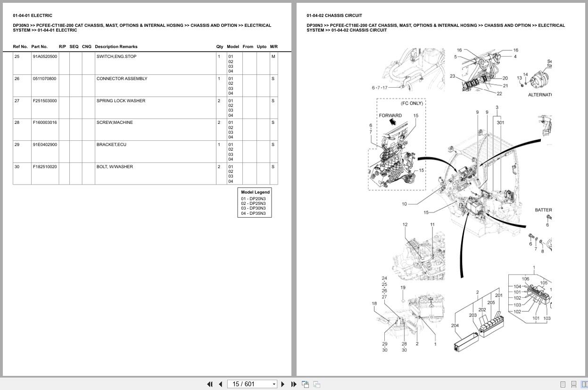Click the Model Legend heading

pyautogui.click(x=255, y=192)
